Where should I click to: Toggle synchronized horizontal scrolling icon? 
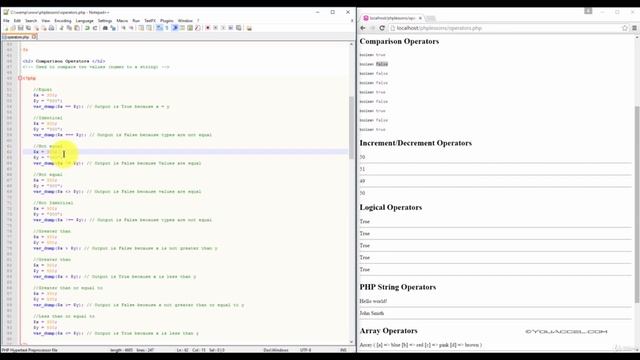tap(149, 28)
